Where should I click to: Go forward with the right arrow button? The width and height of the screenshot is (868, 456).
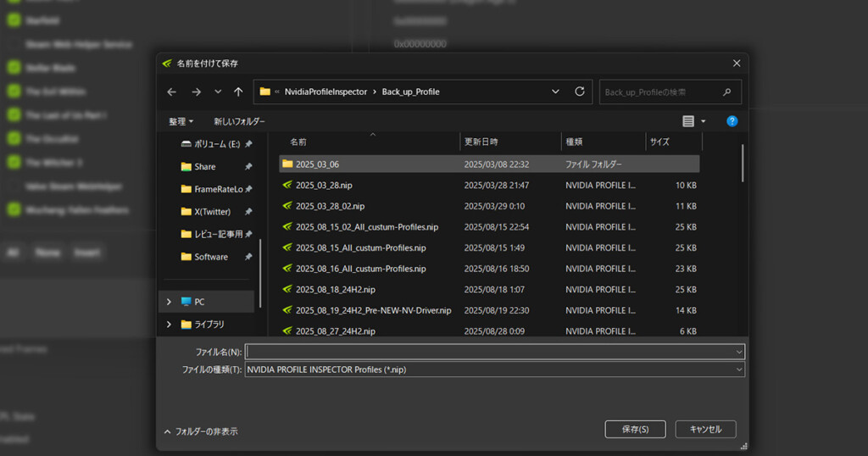(x=196, y=92)
